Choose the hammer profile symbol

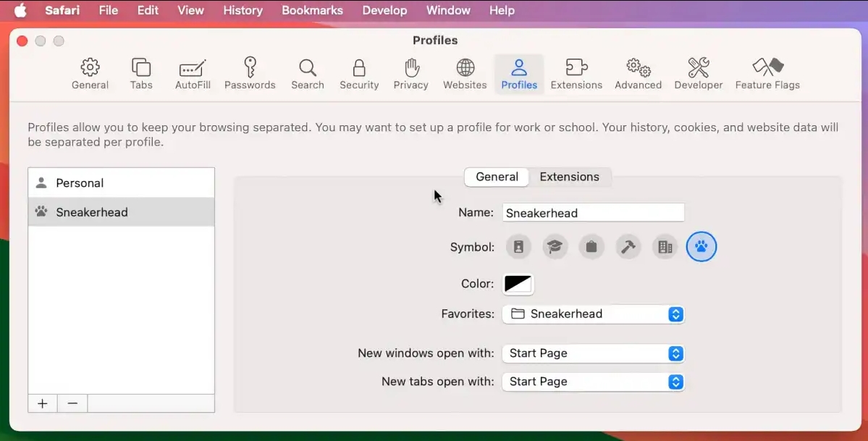pos(628,246)
